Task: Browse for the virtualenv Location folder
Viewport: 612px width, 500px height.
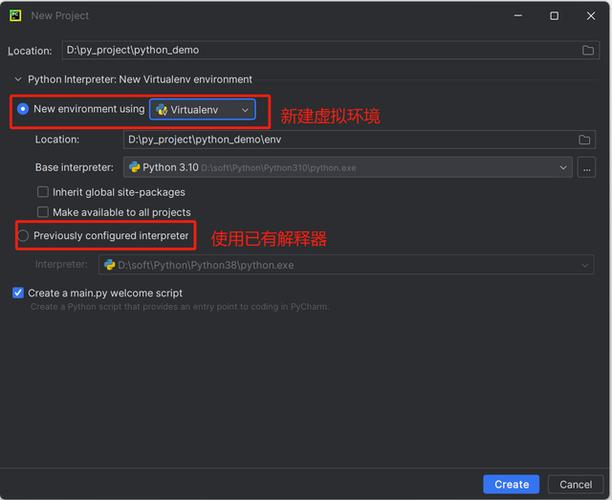Action: pos(584,140)
